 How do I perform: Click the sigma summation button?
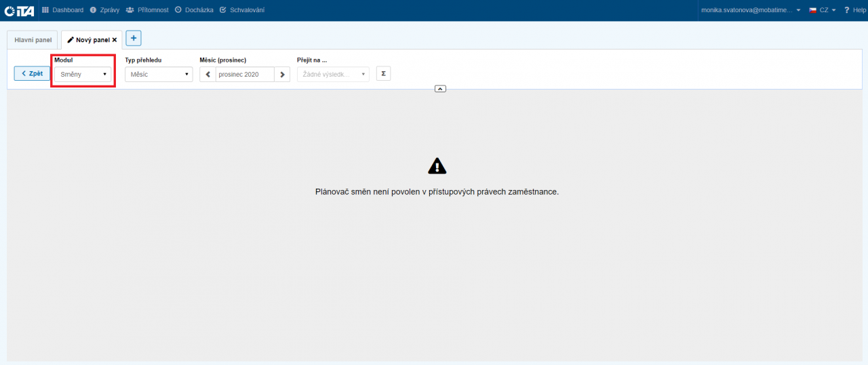pyautogui.click(x=383, y=73)
